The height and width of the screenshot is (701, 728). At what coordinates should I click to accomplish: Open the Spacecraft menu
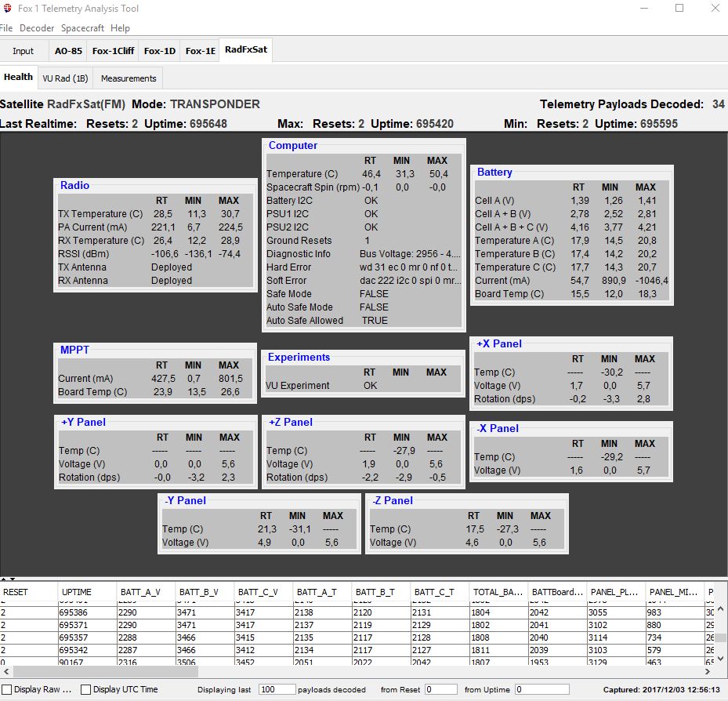[83, 28]
